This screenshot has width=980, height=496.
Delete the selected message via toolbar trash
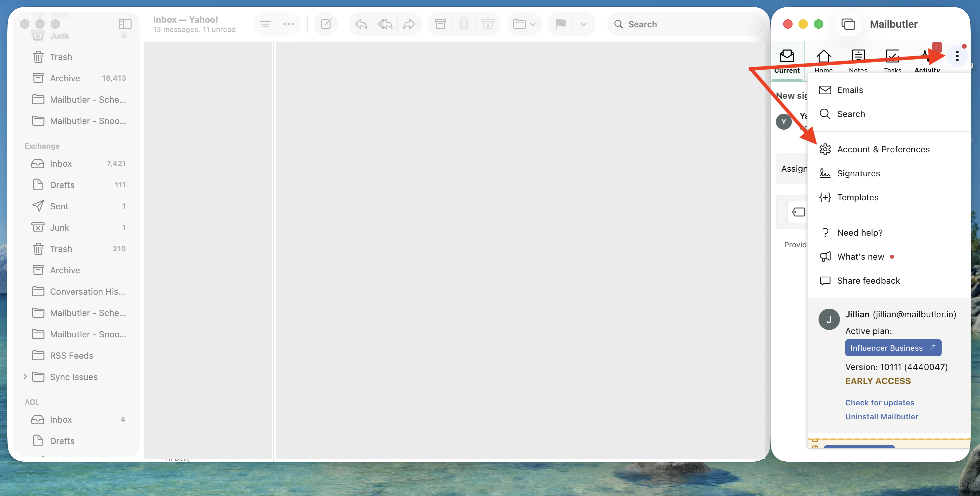pos(464,24)
